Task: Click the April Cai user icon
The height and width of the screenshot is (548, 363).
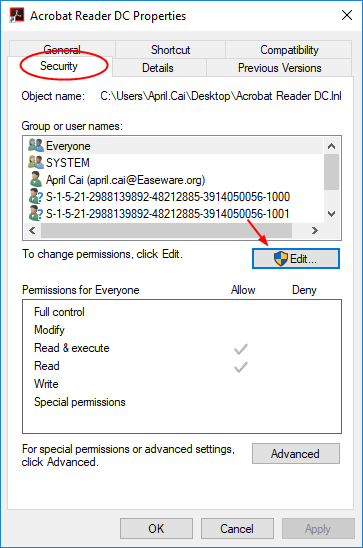Action: tap(36, 179)
